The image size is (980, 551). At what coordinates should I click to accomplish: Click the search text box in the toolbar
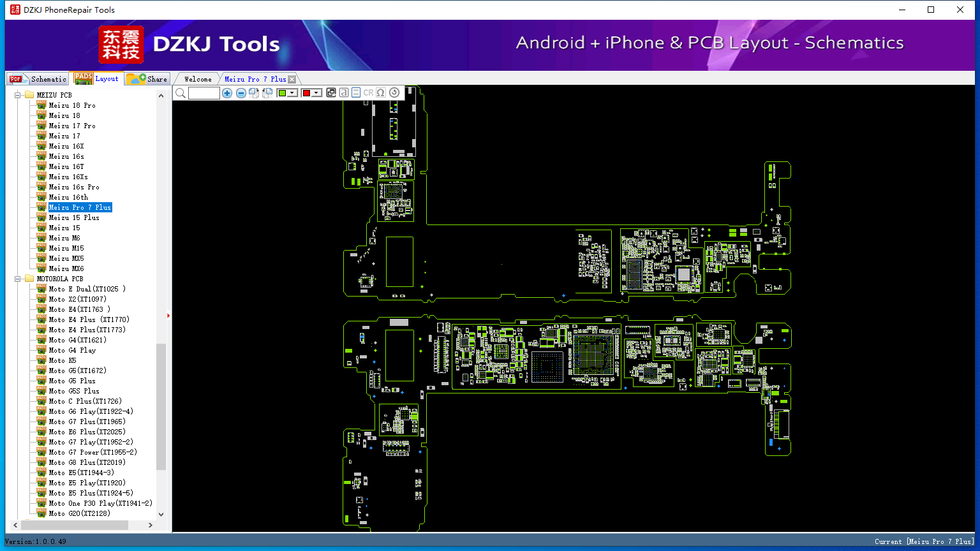coord(204,93)
